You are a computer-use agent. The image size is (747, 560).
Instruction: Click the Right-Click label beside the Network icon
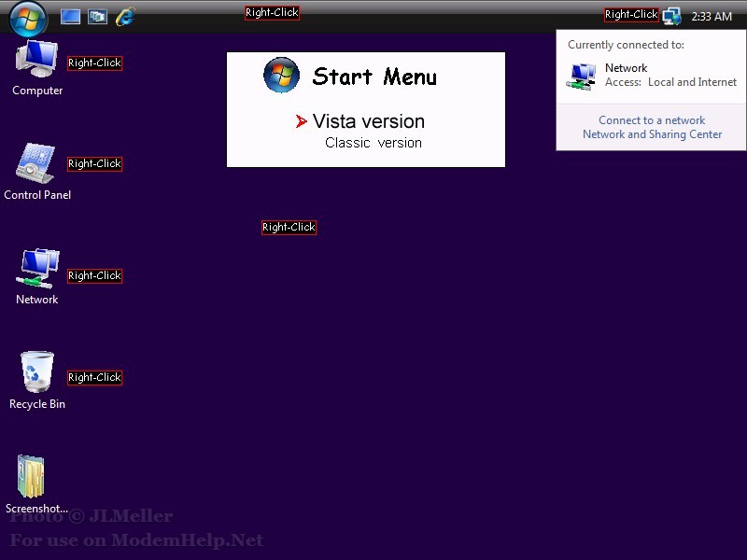(95, 275)
